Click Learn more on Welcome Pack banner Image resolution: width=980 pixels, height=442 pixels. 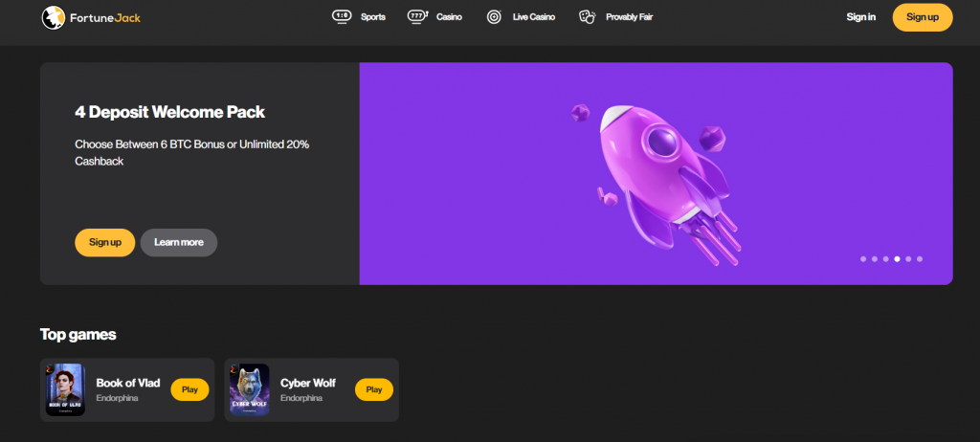point(179,242)
